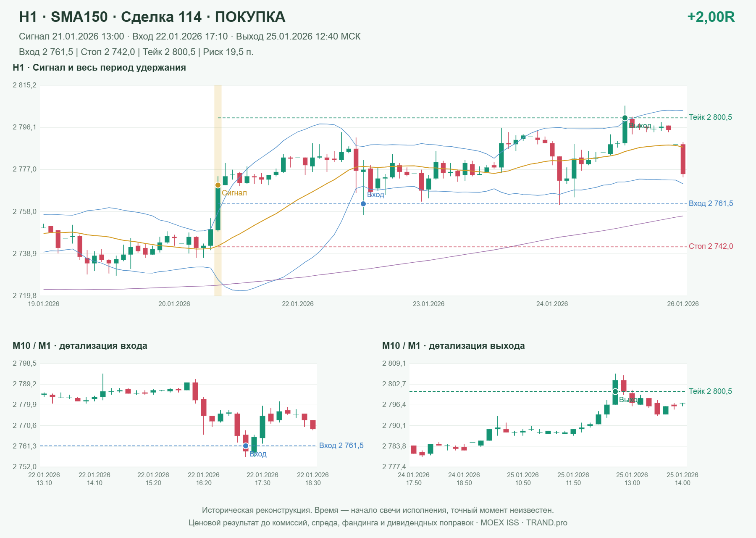
Task: Click the '18:30' time label on the entry chart
Action: [313, 483]
